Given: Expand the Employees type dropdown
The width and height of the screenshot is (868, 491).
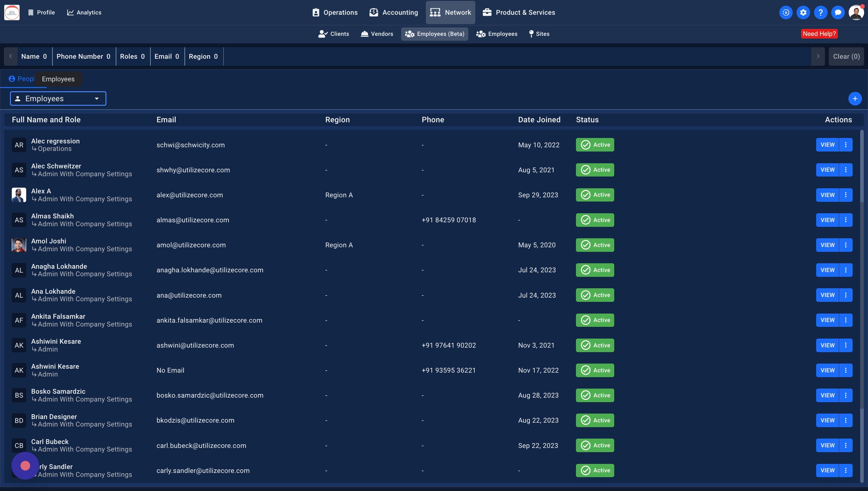Looking at the screenshot, I should click(58, 99).
